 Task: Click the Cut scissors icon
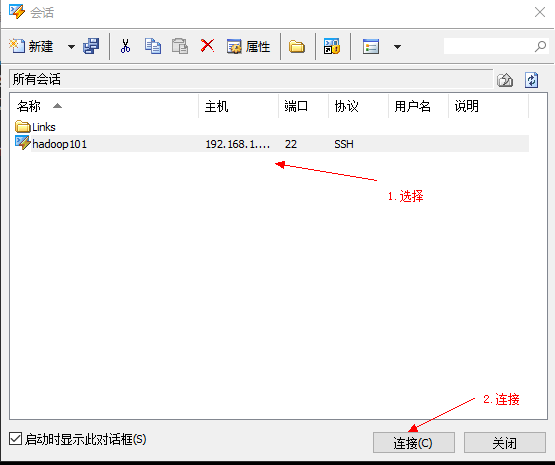125,46
